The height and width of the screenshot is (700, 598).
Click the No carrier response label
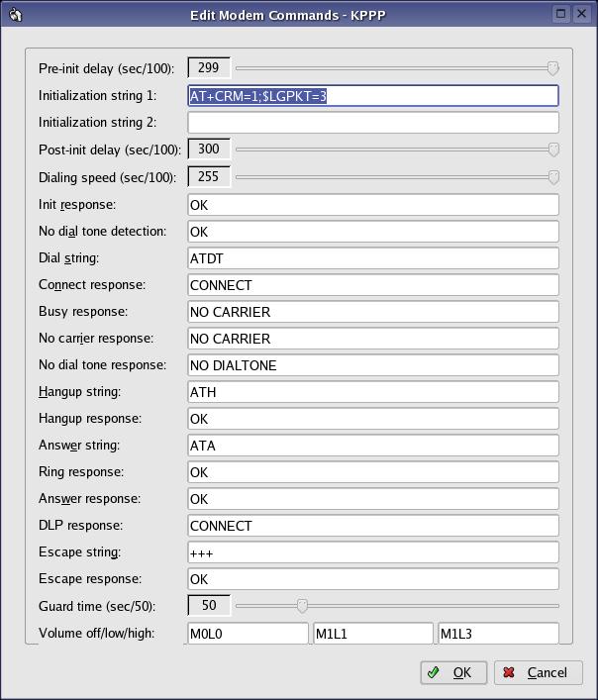96,339
